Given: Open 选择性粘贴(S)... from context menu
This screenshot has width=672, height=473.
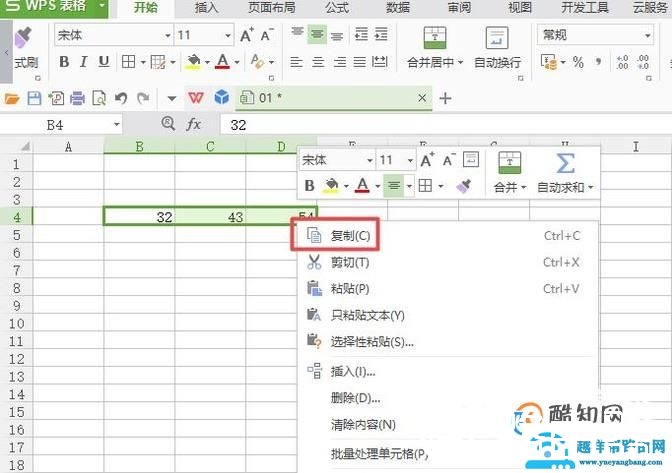Looking at the screenshot, I should (x=446, y=342).
